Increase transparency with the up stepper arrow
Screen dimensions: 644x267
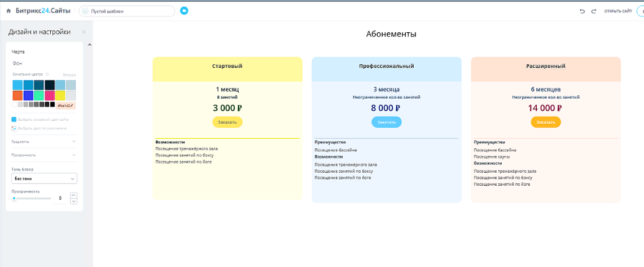(x=73, y=195)
